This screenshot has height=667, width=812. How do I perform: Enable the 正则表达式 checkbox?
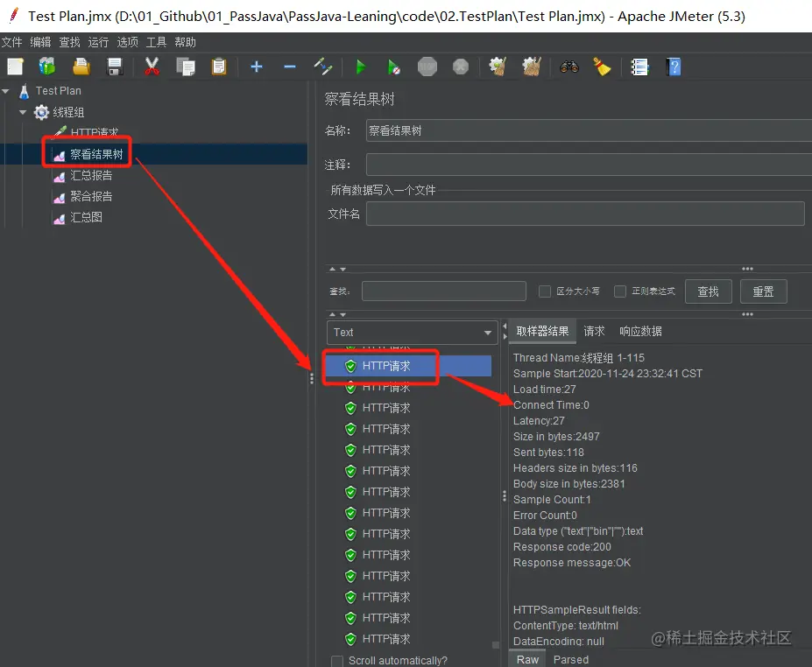(620, 291)
